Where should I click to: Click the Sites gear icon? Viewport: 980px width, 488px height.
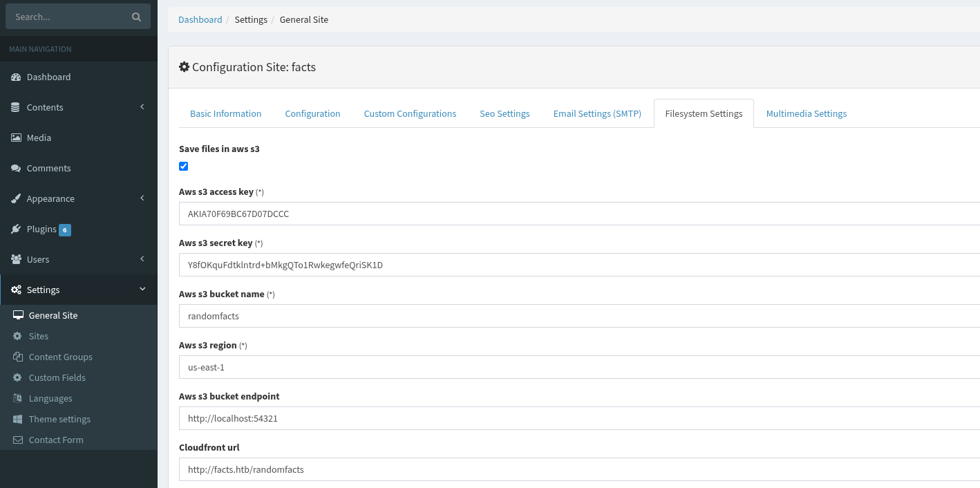(17, 336)
